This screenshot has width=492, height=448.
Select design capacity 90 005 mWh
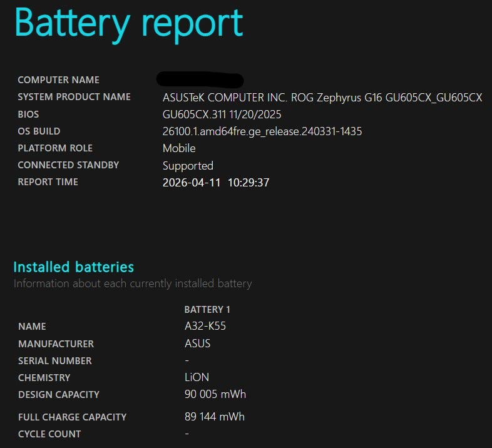[x=215, y=394]
